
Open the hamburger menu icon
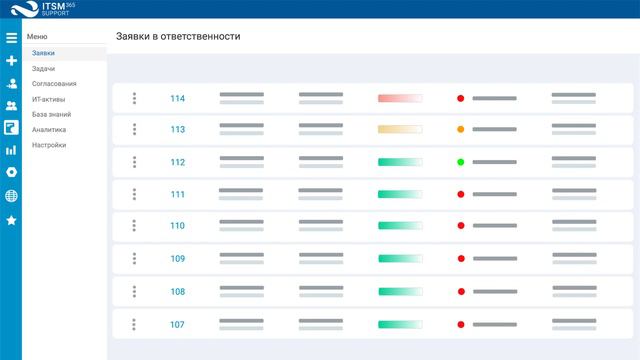coord(11,38)
